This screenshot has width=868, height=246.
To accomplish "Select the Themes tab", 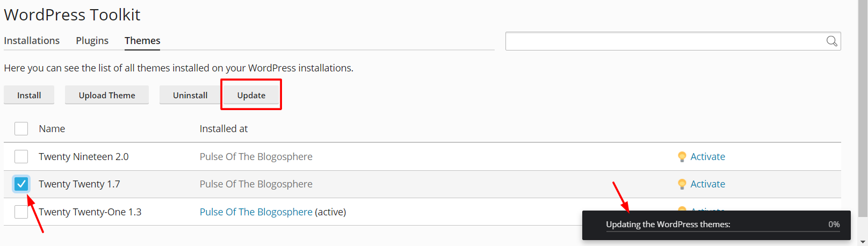I will (142, 41).
